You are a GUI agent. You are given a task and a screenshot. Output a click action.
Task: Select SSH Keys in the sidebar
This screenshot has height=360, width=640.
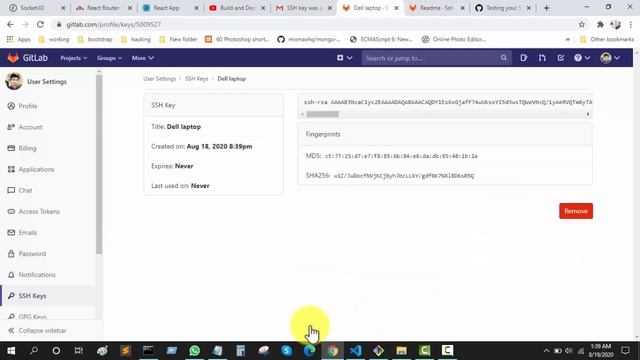pyautogui.click(x=32, y=296)
